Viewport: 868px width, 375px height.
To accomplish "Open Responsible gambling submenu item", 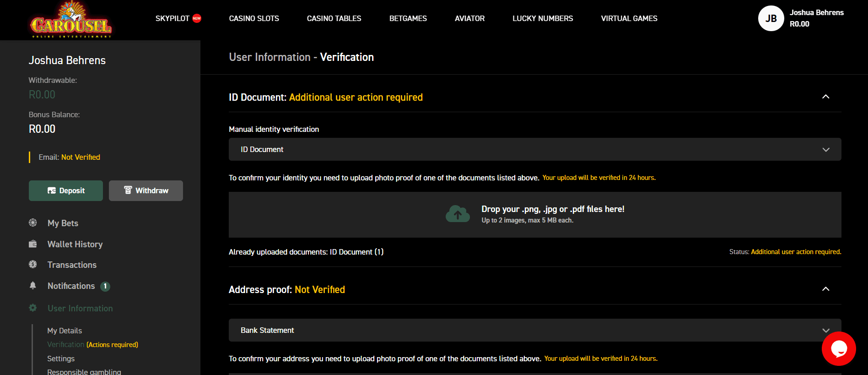I will (84, 371).
